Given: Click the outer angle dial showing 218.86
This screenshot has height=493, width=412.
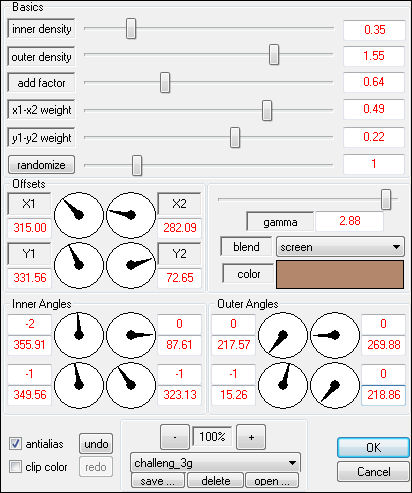Looking at the screenshot, I should (335, 385).
